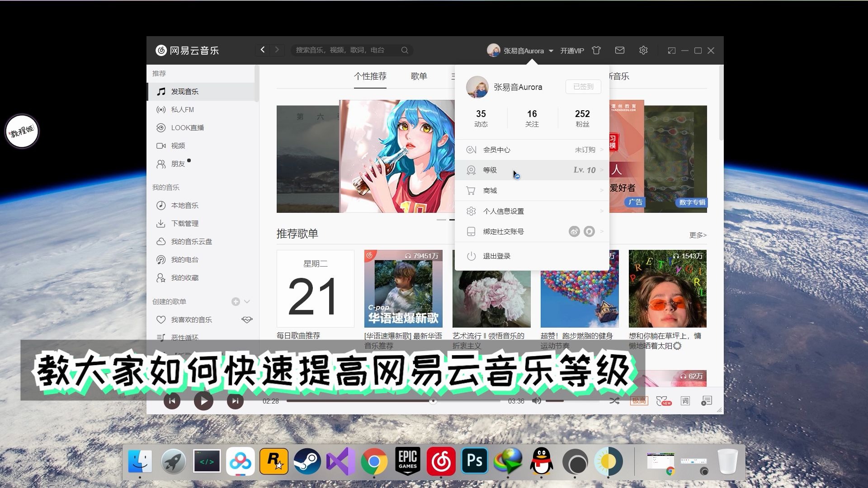
Task: Select the 个性推荐 tab
Action: [370, 76]
